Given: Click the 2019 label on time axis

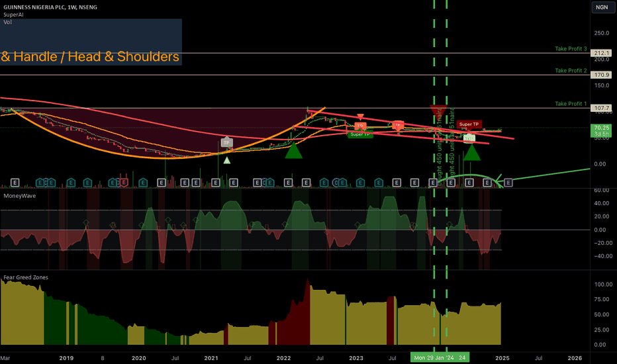Looking at the screenshot, I should tap(66, 358).
